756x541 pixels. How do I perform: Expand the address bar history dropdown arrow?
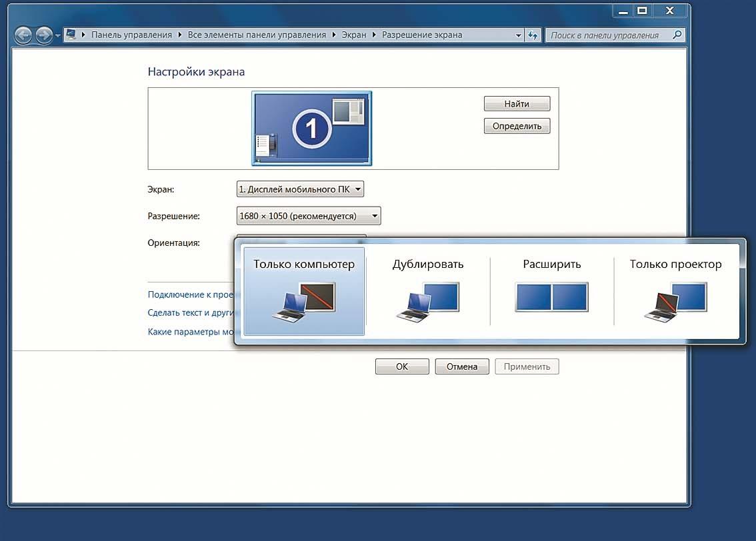pos(519,35)
